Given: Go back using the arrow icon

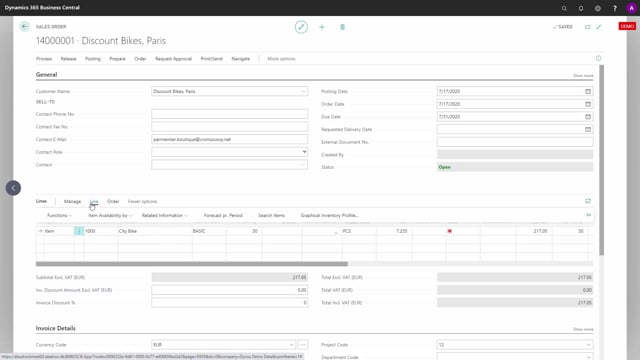Looking at the screenshot, I should (x=24, y=27).
